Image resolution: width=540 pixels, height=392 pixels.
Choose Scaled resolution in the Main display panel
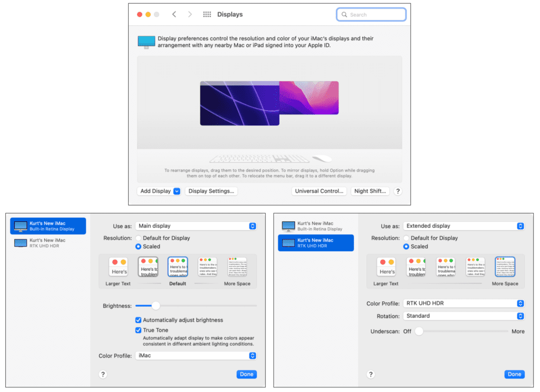[138, 247]
